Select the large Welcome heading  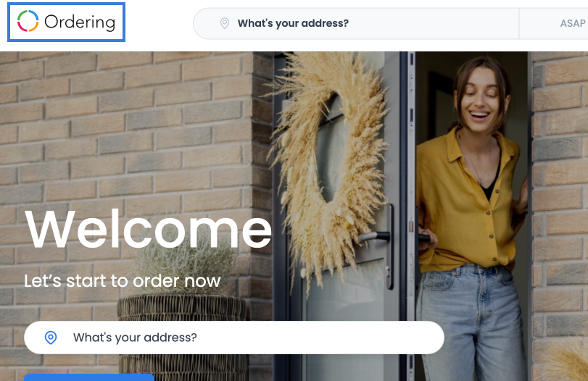click(148, 230)
